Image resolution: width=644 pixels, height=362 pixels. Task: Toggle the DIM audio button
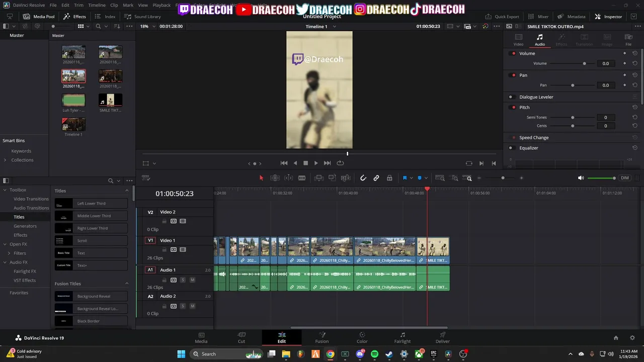tap(625, 178)
